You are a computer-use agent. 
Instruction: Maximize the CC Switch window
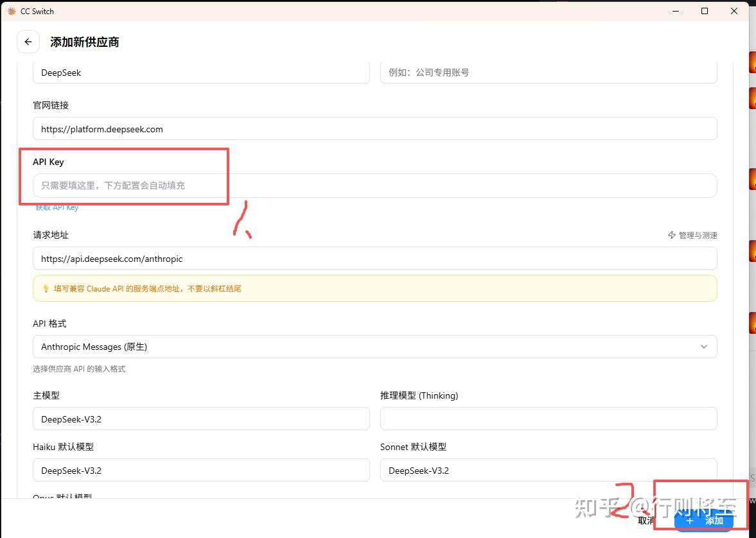pyautogui.click(x=705, y=11)
